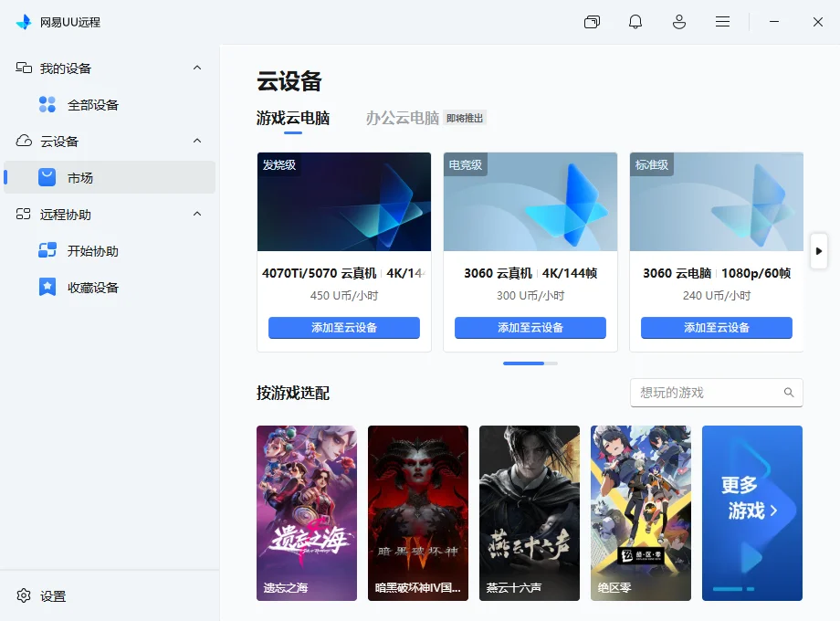Select 全部设备 in sidebar
The image size is (840, 621).
(110, 104)
